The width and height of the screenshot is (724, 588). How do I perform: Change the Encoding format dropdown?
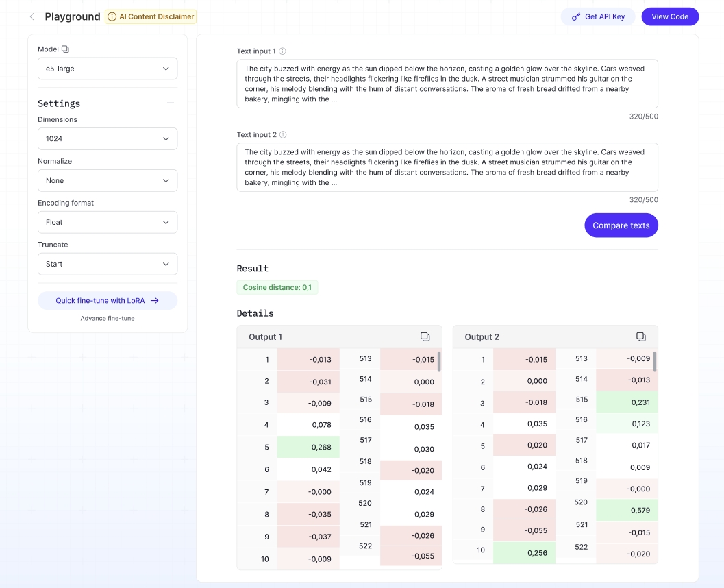(108, 222)
